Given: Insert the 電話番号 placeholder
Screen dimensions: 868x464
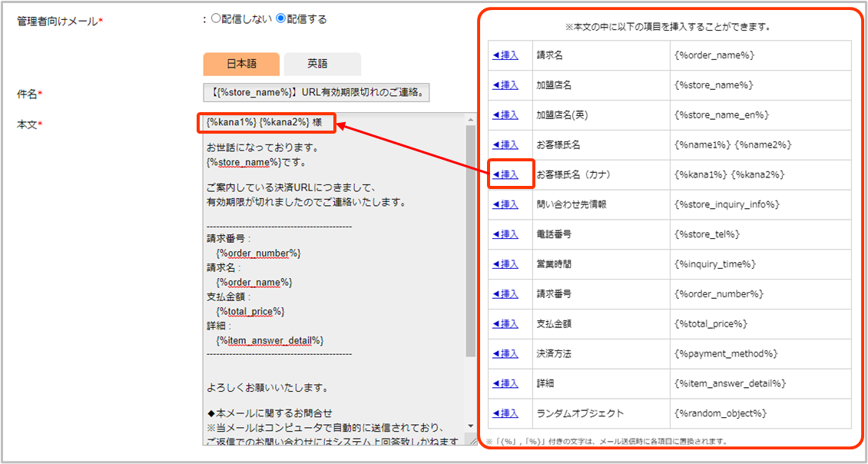Looking at the screenshot, I should point(505,234).
